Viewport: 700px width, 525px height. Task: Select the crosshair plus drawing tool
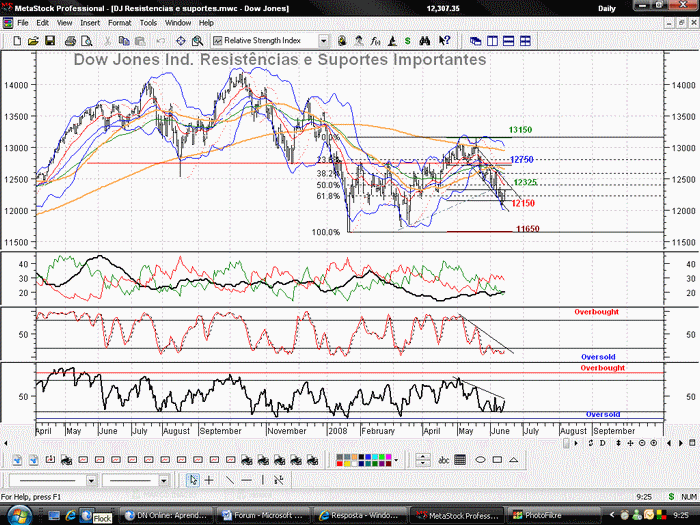(209, 480)
